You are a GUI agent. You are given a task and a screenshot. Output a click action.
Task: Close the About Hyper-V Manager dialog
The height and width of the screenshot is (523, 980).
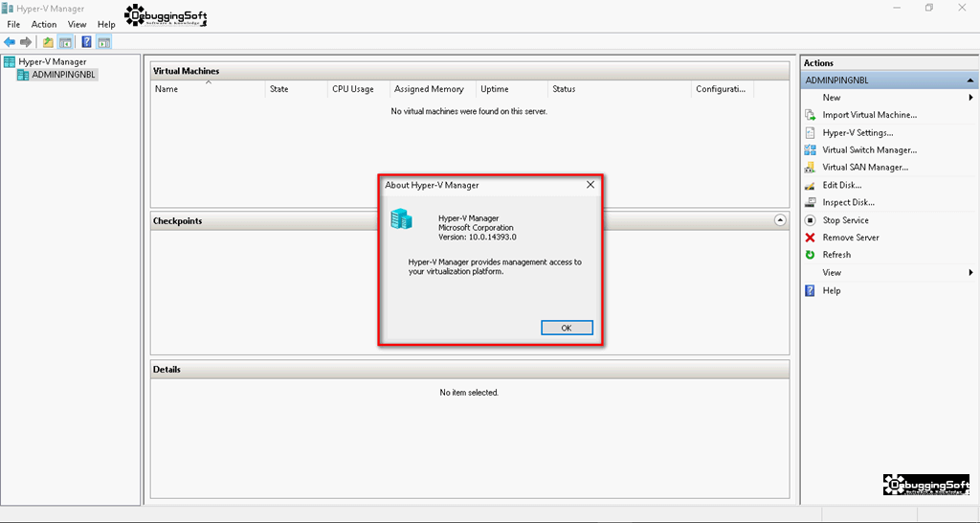590,185
